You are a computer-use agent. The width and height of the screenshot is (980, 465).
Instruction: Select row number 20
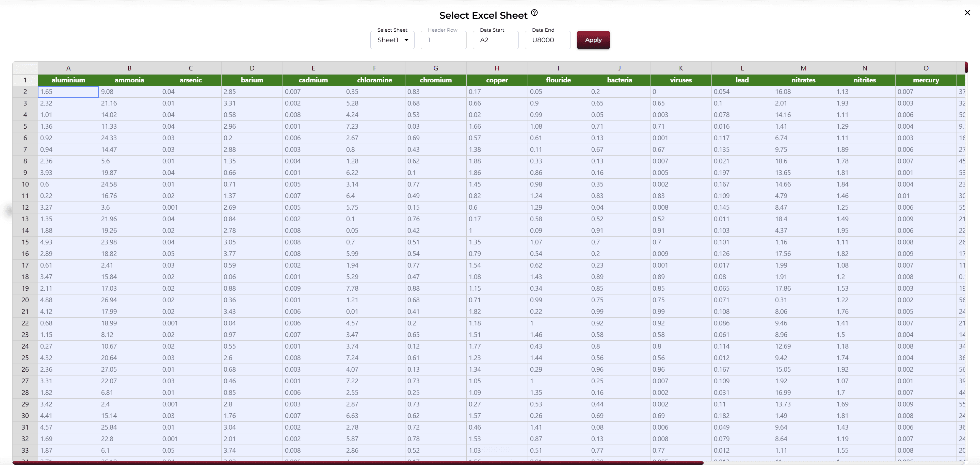(x=25, y=300)
